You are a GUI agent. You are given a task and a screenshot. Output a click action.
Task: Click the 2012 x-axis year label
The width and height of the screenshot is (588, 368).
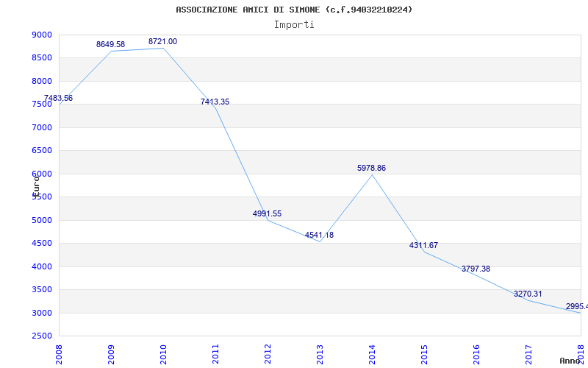268,354
